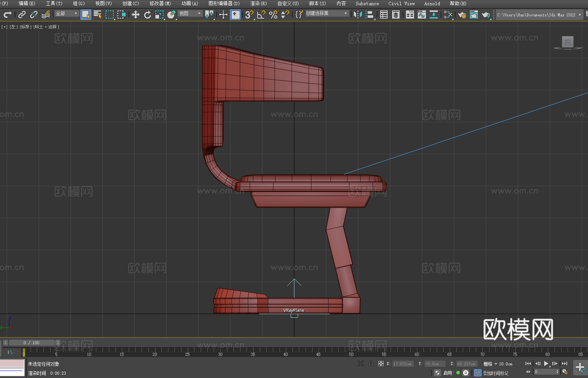Activate the Select Object tool
The image size is (588, 378).
86,14
